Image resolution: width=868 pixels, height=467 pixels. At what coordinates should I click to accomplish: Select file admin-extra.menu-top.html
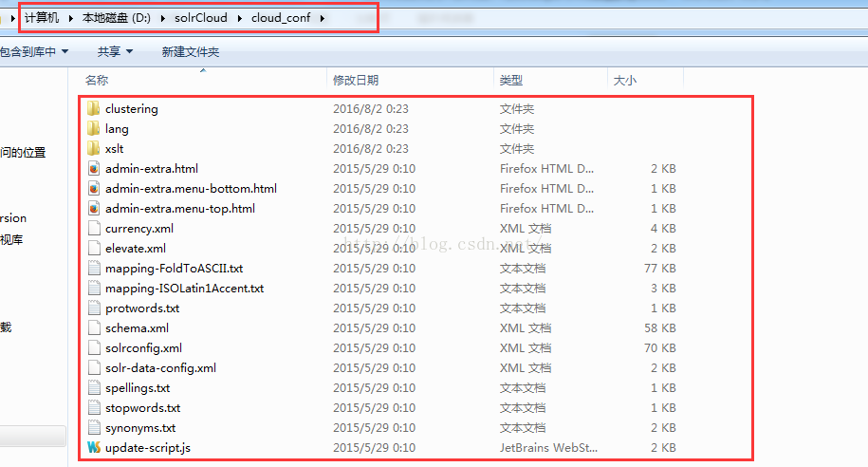point(180,208)
